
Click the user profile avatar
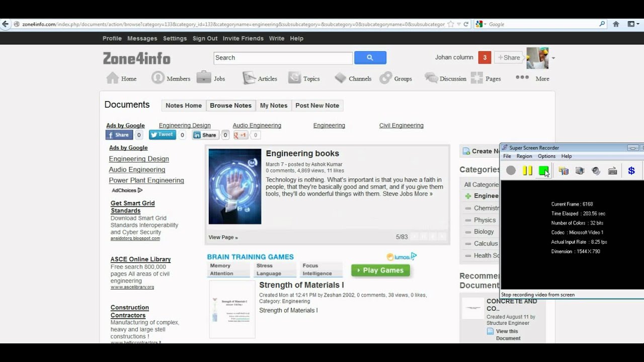point(537,58)
